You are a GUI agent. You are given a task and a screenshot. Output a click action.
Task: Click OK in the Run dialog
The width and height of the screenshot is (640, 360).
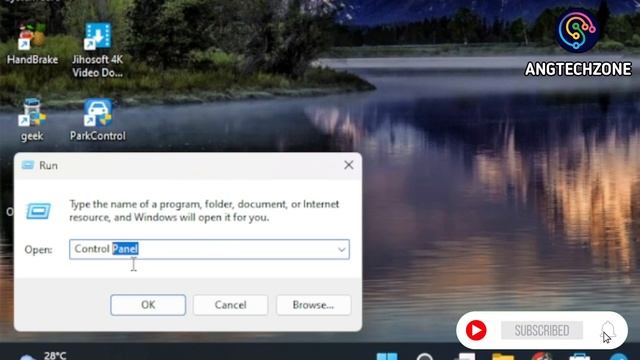point(148,305)
